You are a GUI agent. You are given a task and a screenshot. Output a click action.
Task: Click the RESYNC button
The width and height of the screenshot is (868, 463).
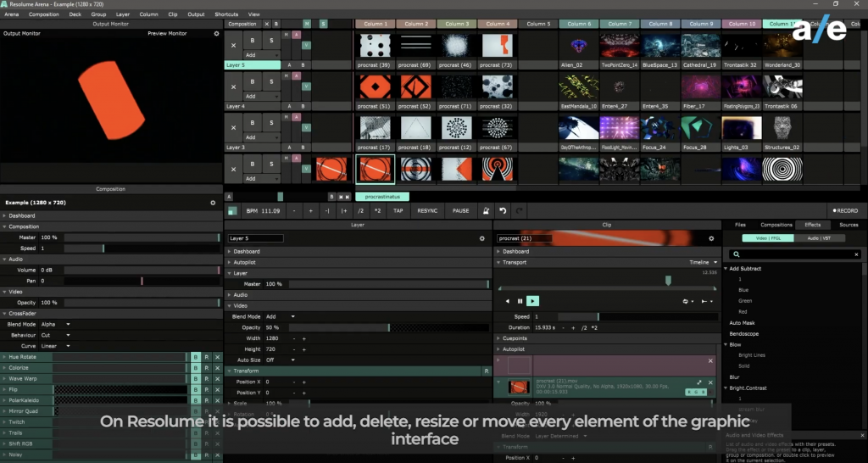coord(427,210)
